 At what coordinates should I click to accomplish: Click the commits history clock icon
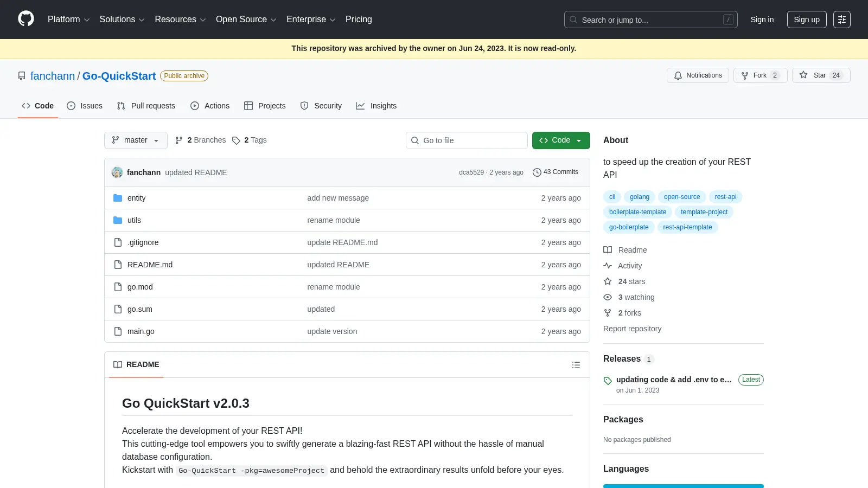point(537,172)
